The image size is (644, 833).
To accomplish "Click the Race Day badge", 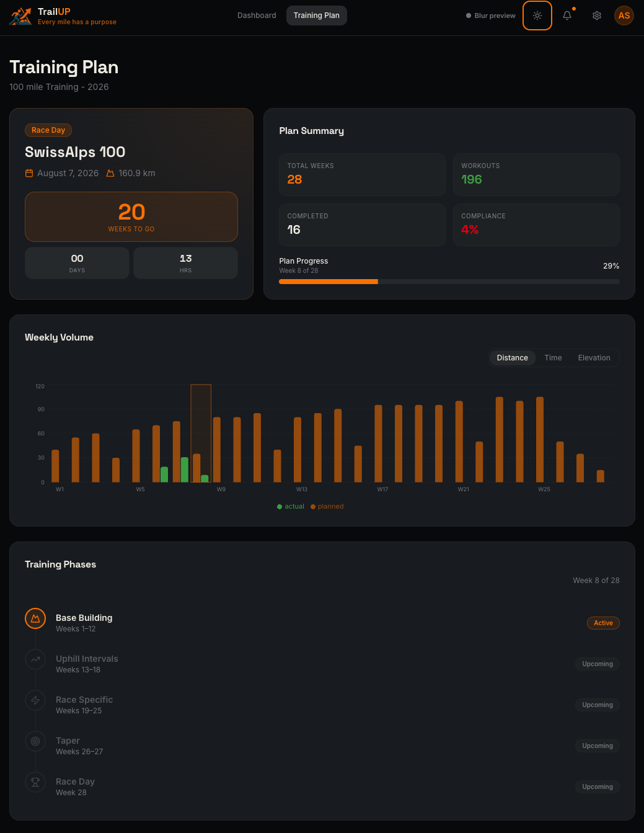I will click(x=48, y=130).
